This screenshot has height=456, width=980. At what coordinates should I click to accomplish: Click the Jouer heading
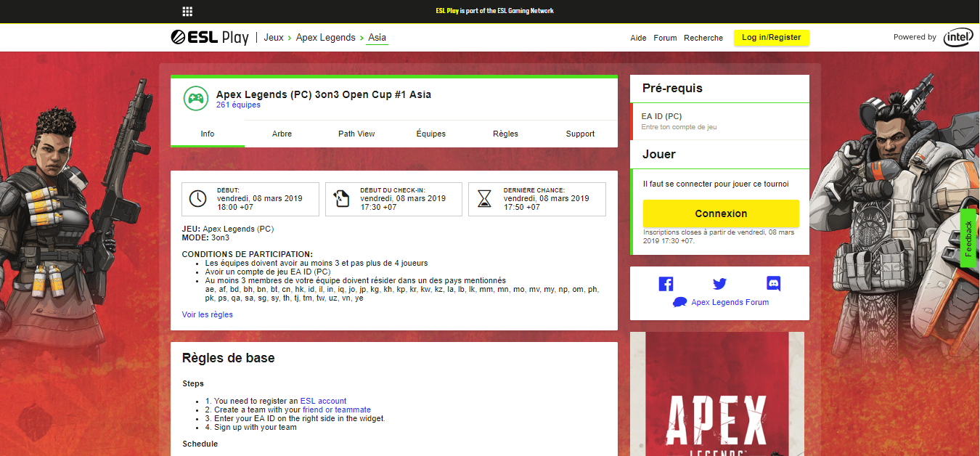point(659,154)
